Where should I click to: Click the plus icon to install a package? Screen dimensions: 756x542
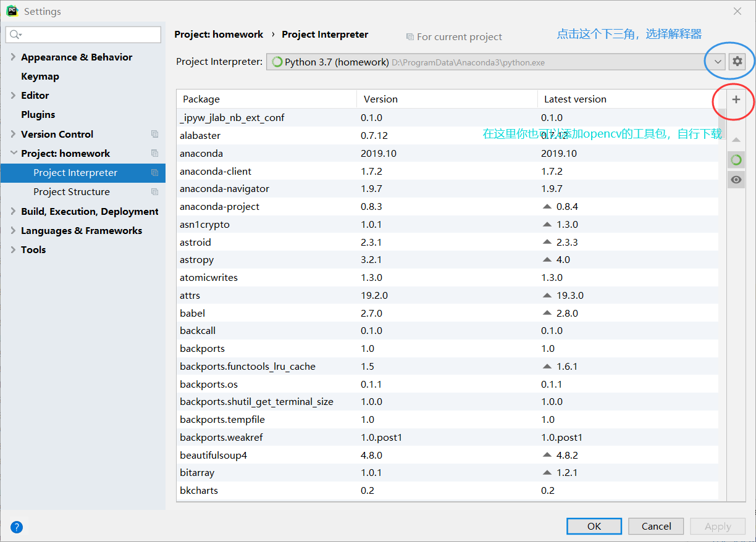[736, 99]
